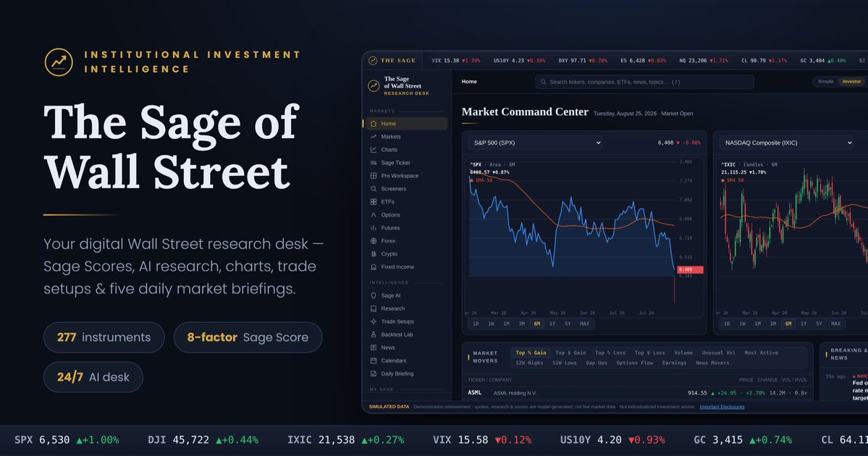This screenshot has height=456, width=868.
Task: Open Backtest Lab via the flask icon
Action: pyautogui.click(x=374, y=335)
